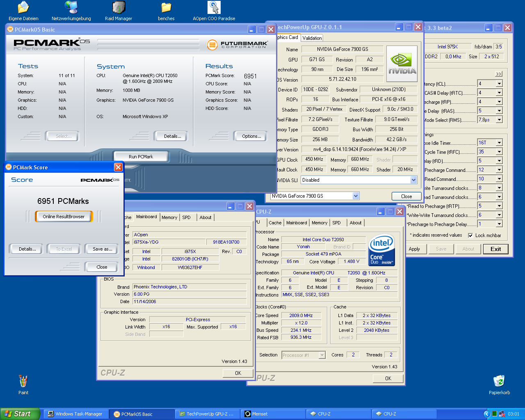This screenshot has width=525, height=420.
Task: Click OK in the left CPU-Z window
Action: pos(238,373)
